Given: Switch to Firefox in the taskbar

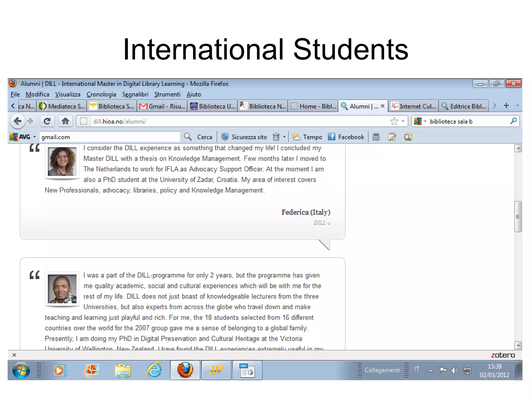Looking at the screenshot, I should pyautogui.click(x=185, y=370).
